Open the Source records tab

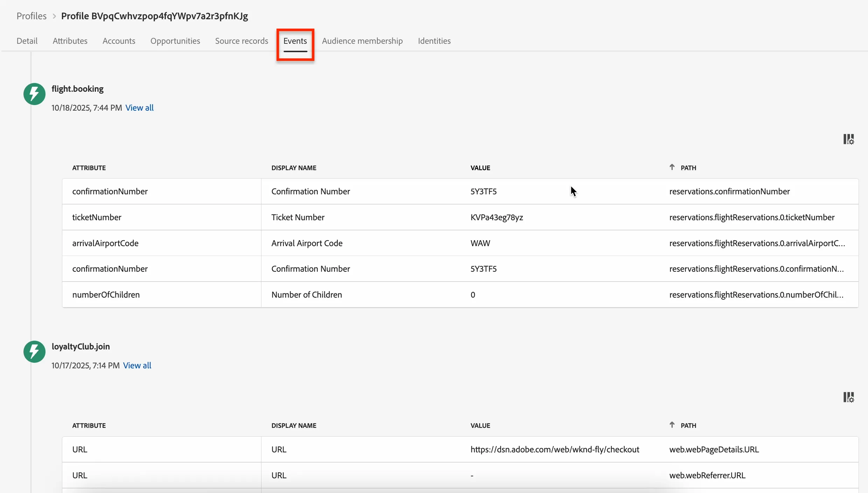pyautogui.click(x=241, y=41)
